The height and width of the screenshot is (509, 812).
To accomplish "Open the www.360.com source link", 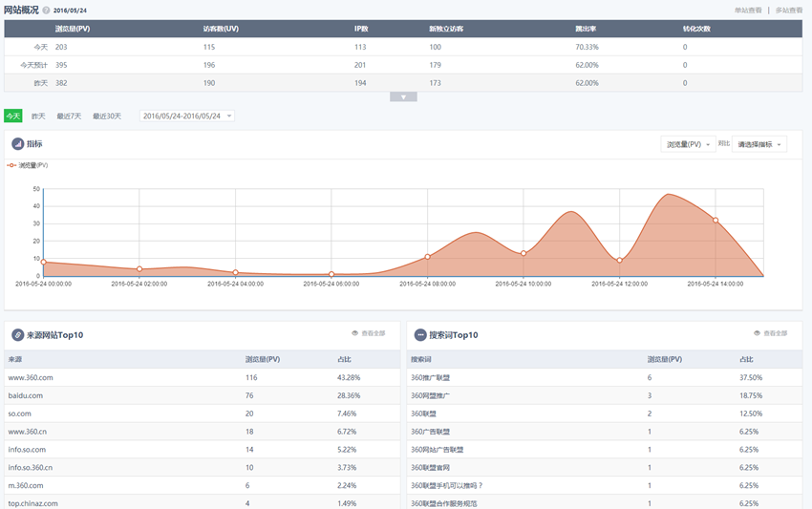I will (x=31, y=377).
